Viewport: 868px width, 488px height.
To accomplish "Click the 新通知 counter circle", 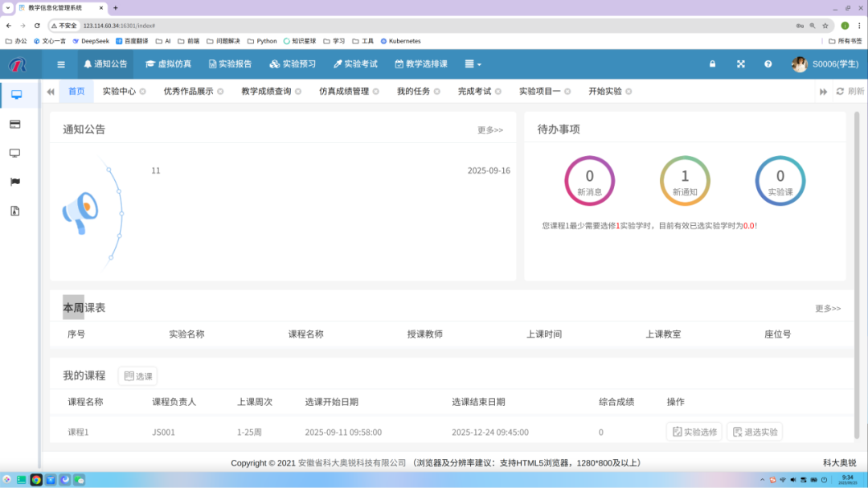I will point(685,181).
